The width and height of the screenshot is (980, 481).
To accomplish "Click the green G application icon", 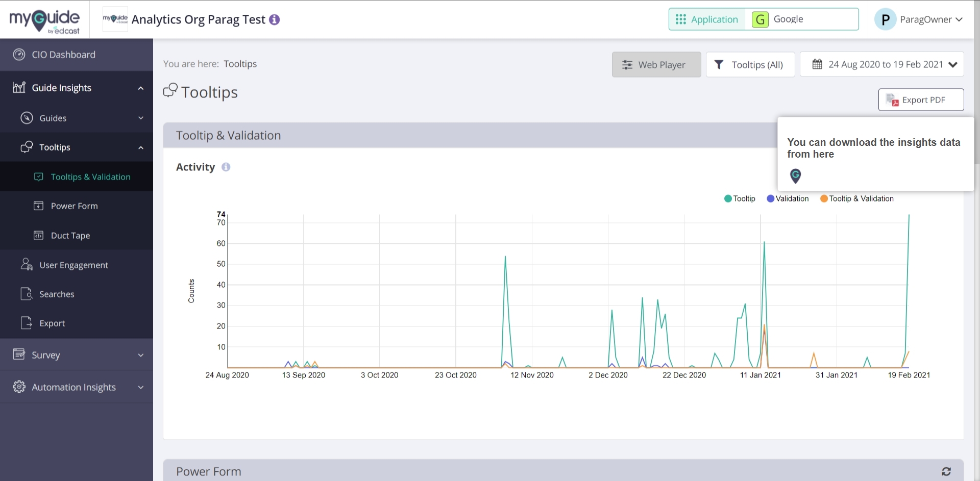I will [760, 19].
